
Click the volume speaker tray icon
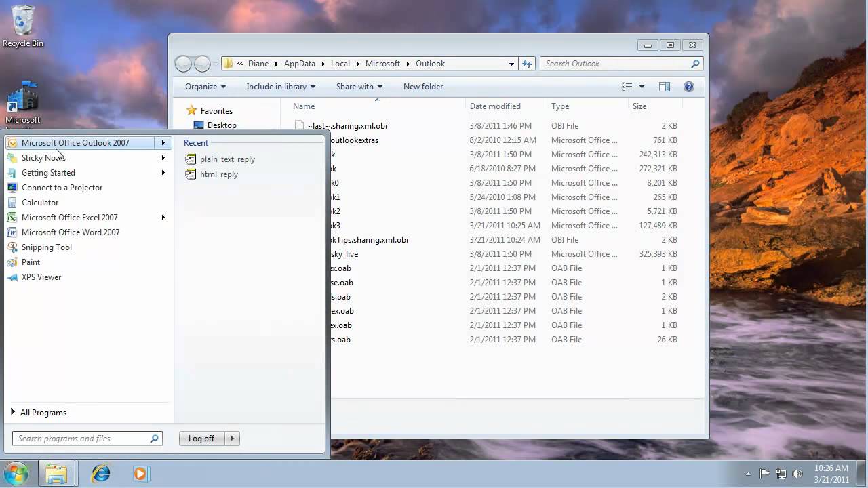pos(797,474)
